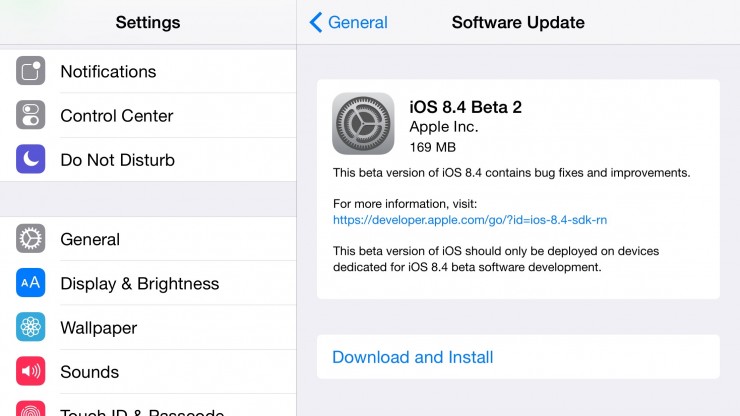Tap the Display & Brightness AA icon

click(31, 284)
